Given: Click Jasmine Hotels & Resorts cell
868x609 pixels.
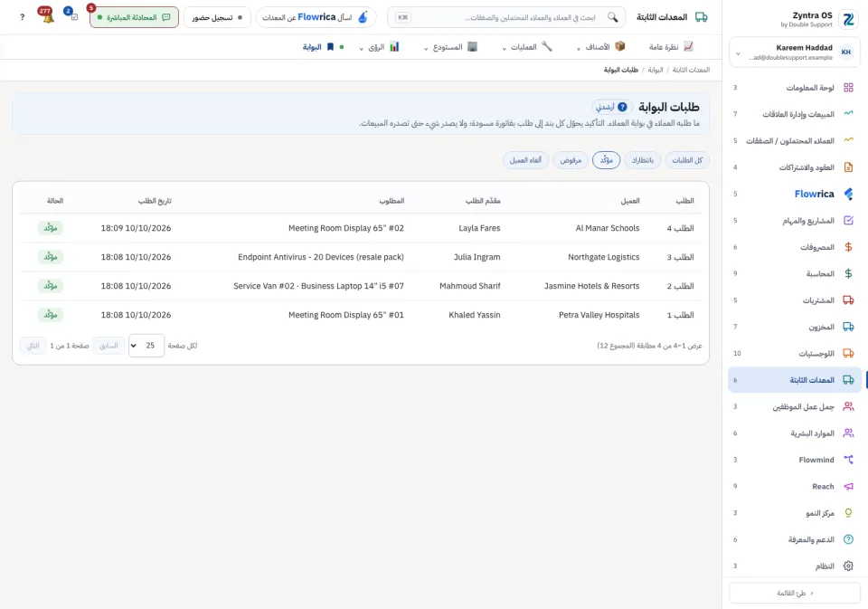Looking at the screenshot, I should click(x=591, y=286).
